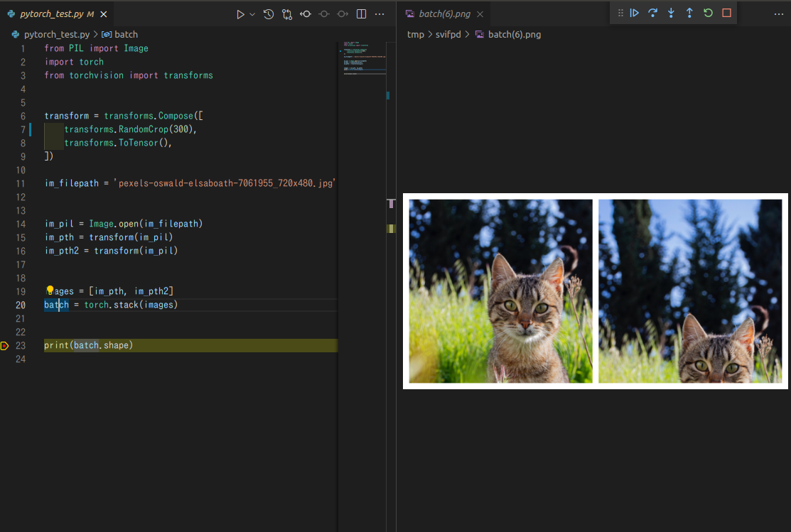Screen dimensions: 791x532
Task: Click the image filename string on line 11
Action: pyautogui.click(x=225, y=183)
